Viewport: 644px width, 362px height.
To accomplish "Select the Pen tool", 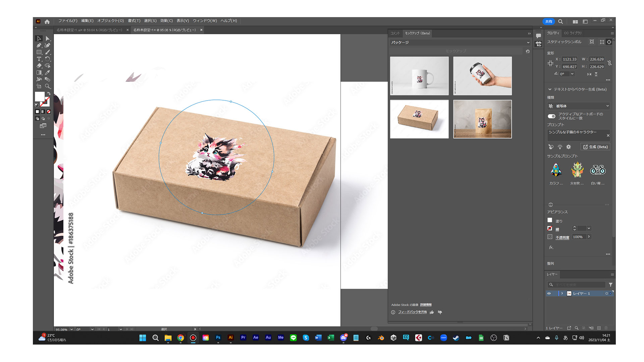I will [x=39, y=45].
